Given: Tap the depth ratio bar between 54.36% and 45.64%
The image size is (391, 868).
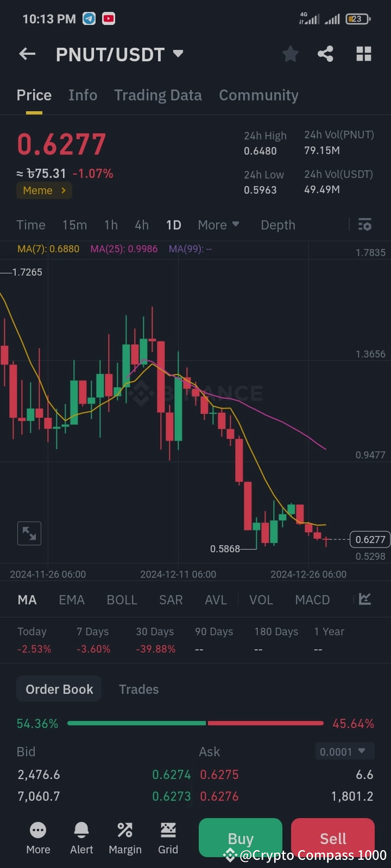Looking at the screenshot, I should click(x=195, y=723).
